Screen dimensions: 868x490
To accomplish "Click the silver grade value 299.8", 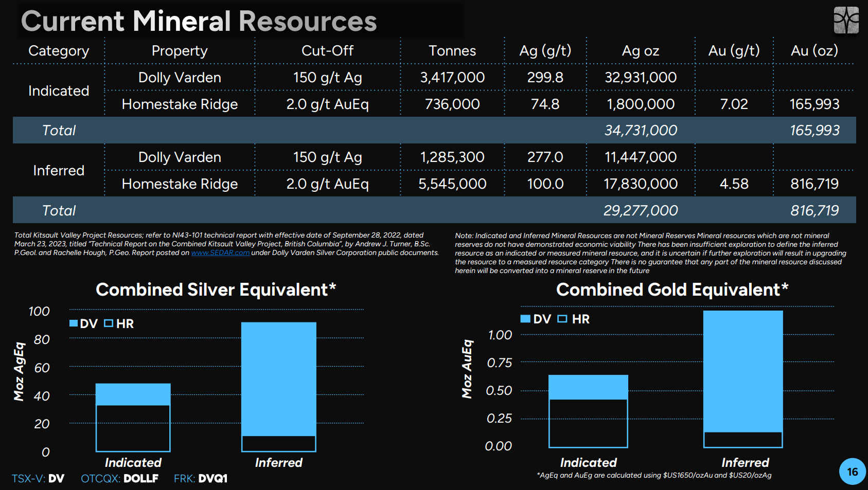I will [x=545, y=78].
